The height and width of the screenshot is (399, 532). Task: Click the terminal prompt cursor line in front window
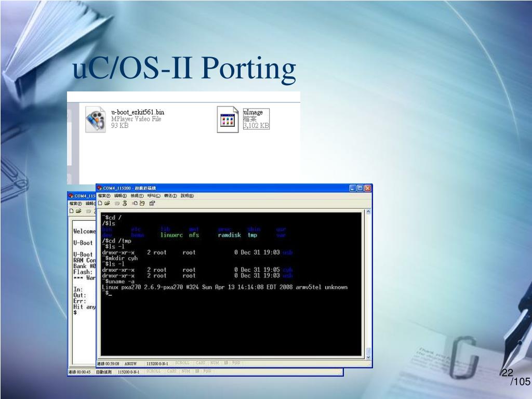[x=107, y=293]
